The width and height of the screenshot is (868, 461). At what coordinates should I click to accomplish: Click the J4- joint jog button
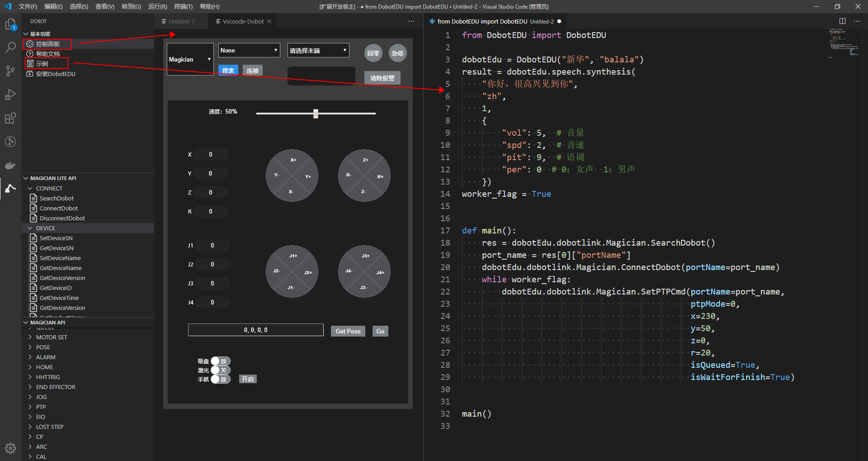click(349, 271)
